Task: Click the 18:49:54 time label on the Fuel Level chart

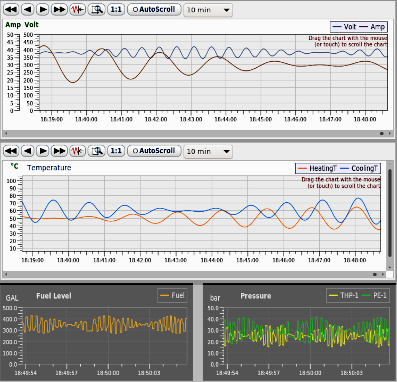Action: coord(25,373)
